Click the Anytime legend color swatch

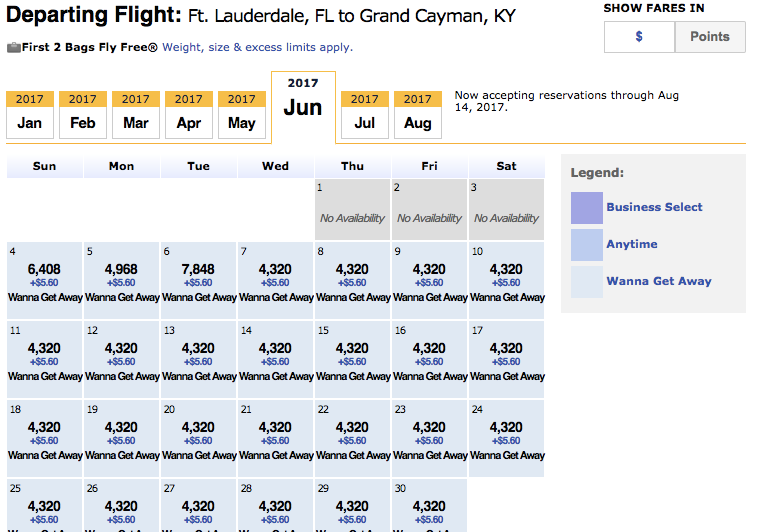tap(587, 244)
